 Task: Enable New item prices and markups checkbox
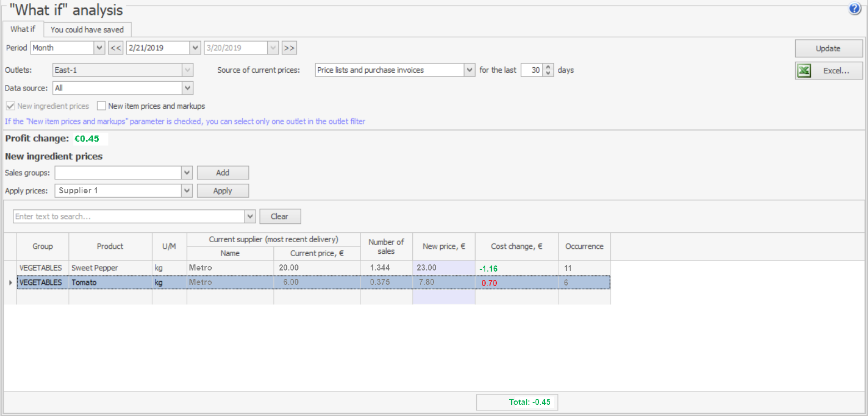click(x=102, y=106)
